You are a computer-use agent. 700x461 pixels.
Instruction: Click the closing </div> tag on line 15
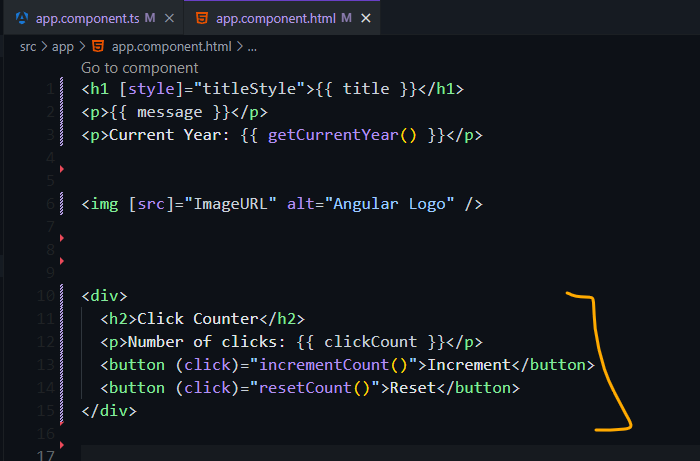pos(109,411)
